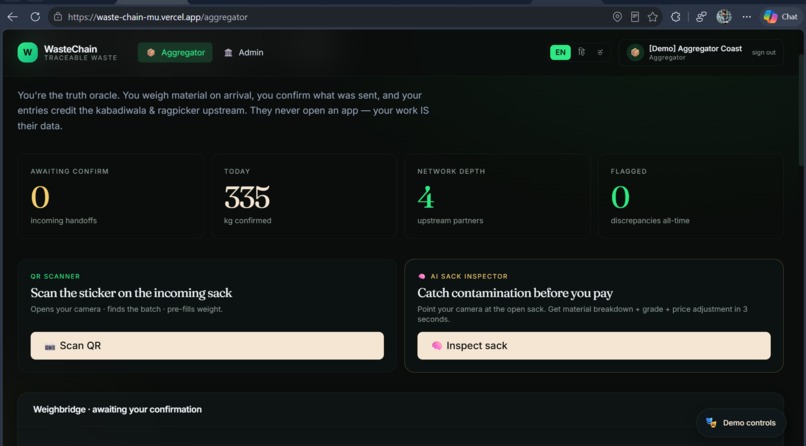Click the 'upstream partners' caption
This screenshot has height=446, width=806.
tap(450, 220)
